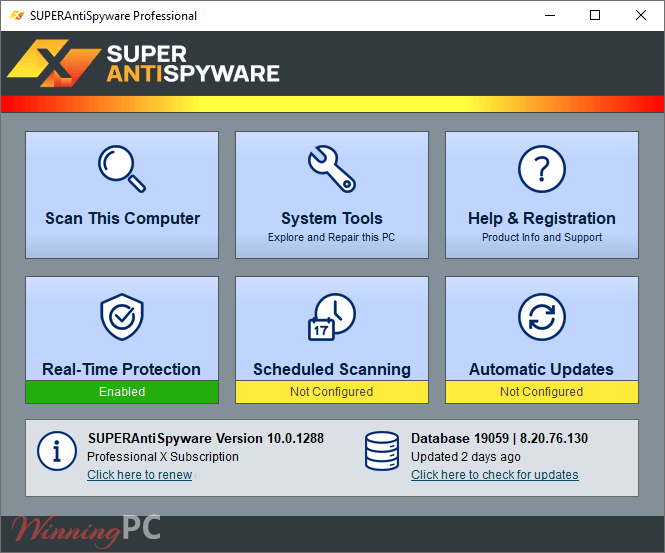Click 'Click here to check for updates' link

pos(495,475)
